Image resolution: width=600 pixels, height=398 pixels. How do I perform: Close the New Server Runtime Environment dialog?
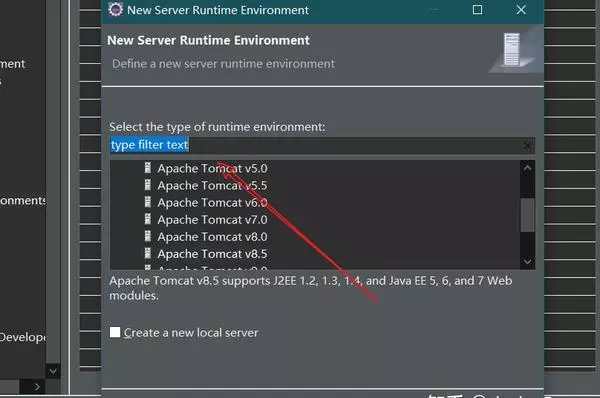(521, 10)
